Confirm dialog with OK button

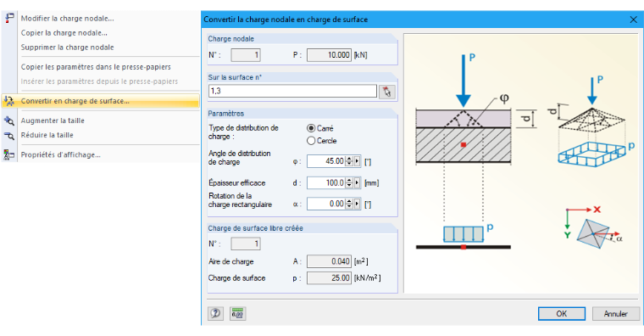tap(562, 313)
